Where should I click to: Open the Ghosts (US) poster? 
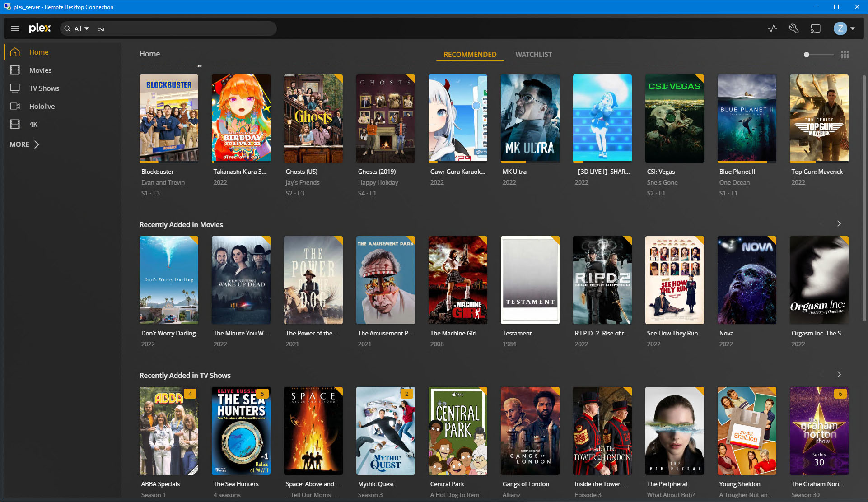coord(313,118)
